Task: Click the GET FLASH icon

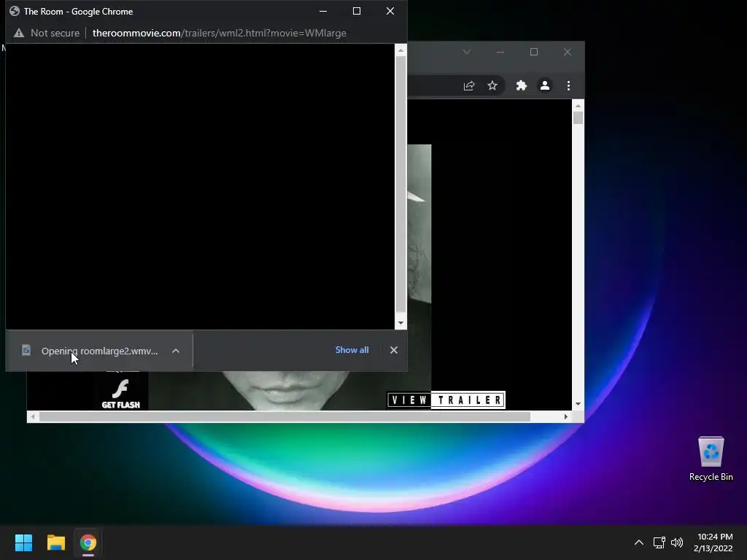Action: point(120,393)
